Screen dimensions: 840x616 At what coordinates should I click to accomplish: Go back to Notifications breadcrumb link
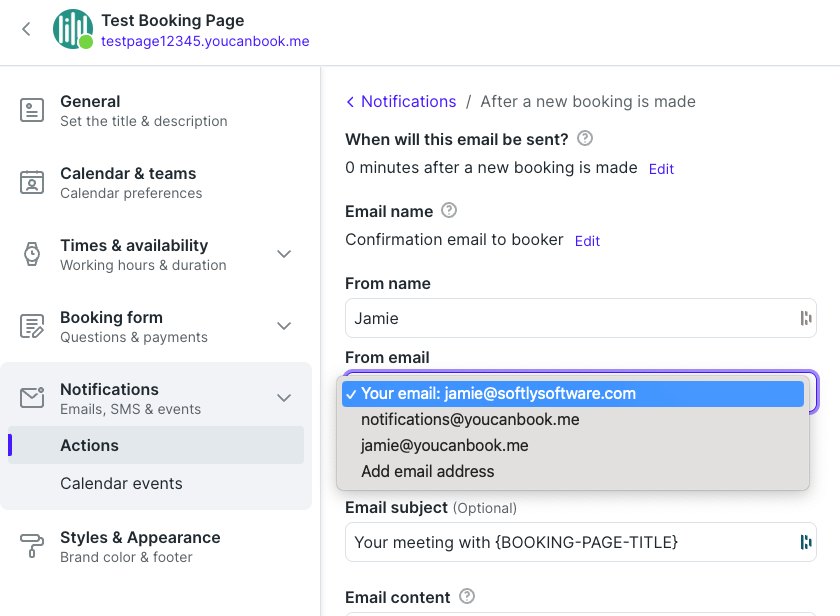(409, 101)
